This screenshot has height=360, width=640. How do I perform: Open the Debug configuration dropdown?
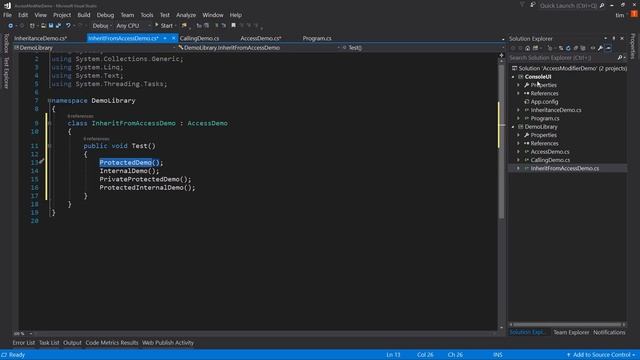101,26
